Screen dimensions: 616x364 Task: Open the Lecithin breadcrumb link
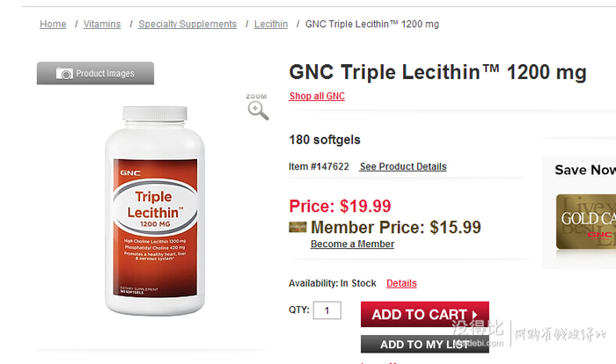pyautogui.click(x=271, y=24)
